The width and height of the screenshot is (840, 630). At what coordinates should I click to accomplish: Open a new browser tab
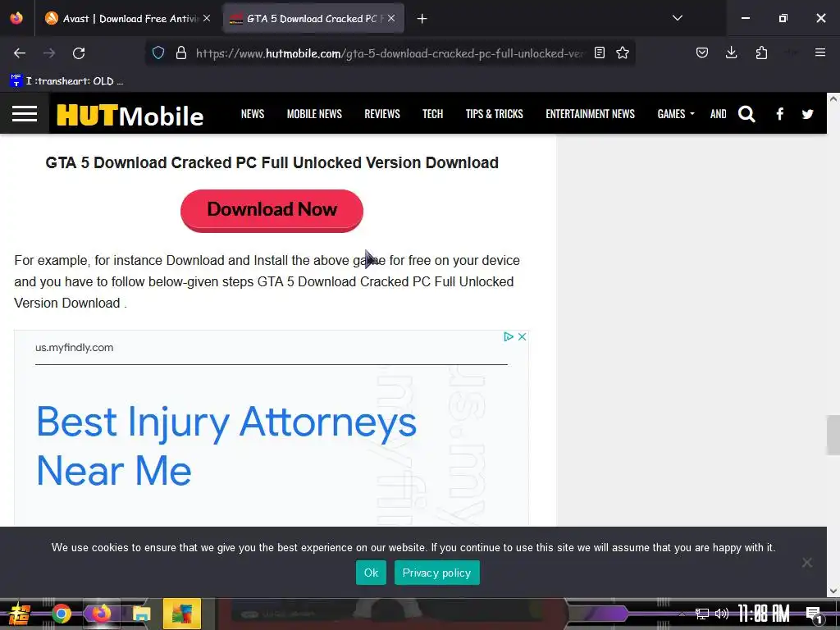point(422,19)
